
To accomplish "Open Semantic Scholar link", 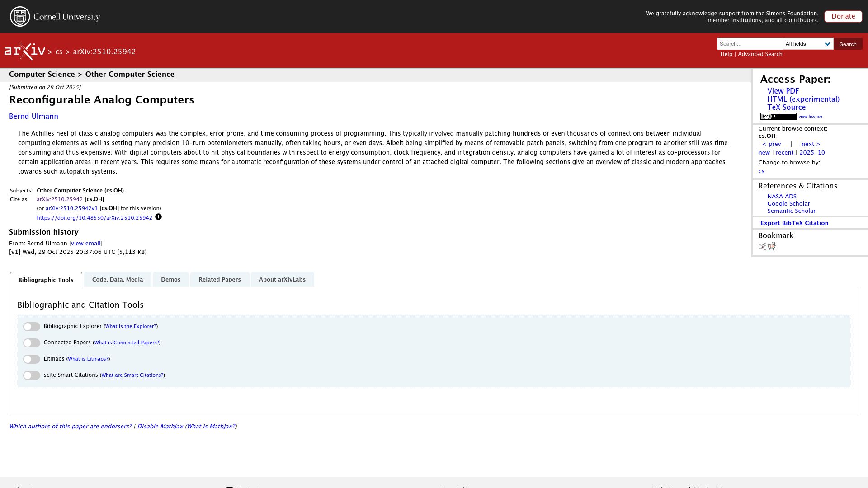I will (x=791, y=211).
